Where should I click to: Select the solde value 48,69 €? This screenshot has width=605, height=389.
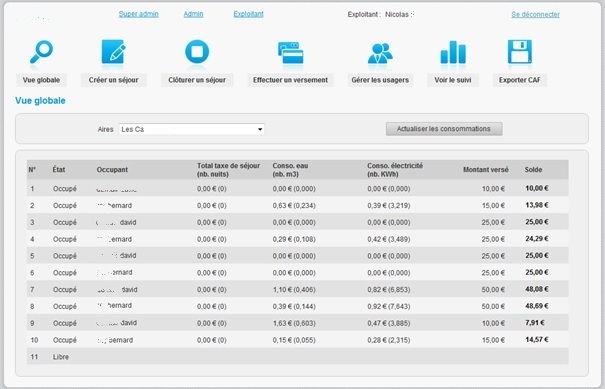537,306
